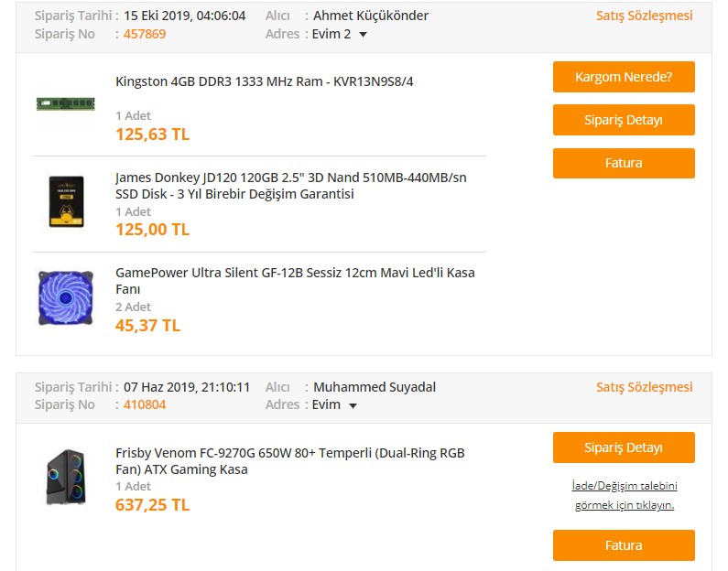Open James Donkey JD120 SSD product title

pos(290,186)
